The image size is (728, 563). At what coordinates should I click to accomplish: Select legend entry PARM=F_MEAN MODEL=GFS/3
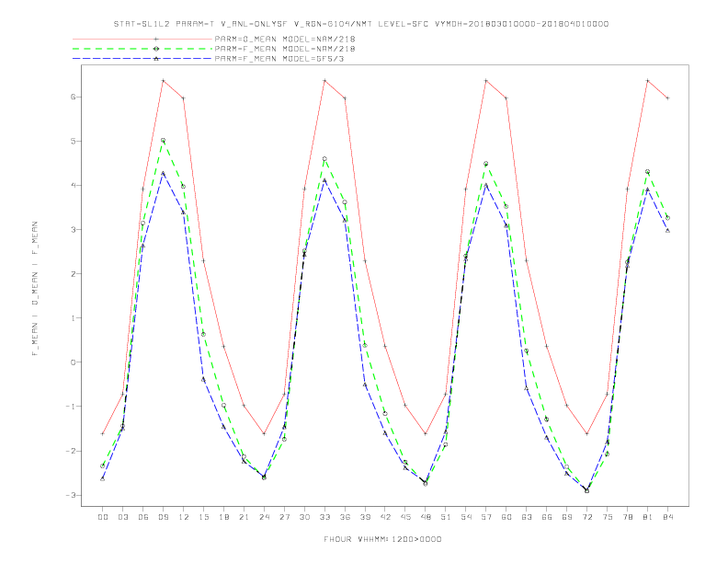pos(279,59)
